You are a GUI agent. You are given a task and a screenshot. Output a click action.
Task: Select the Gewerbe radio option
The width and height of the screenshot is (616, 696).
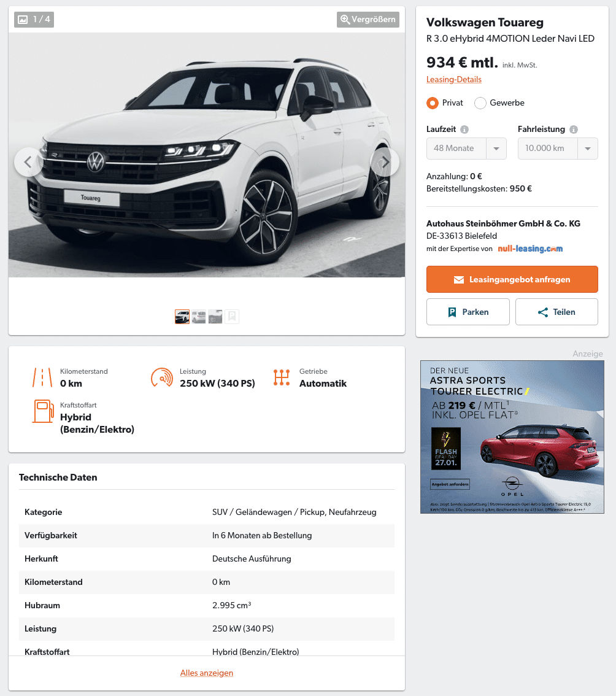tap(480, 103)
